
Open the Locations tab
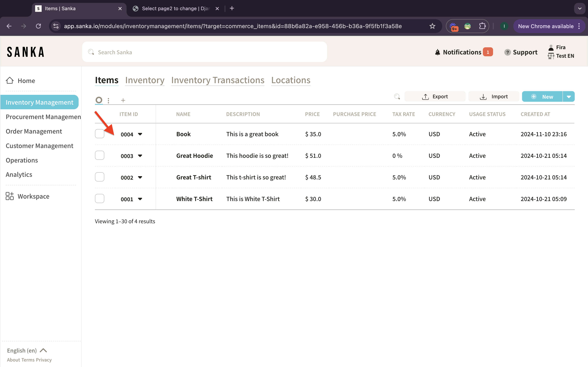tap(291, 80)
